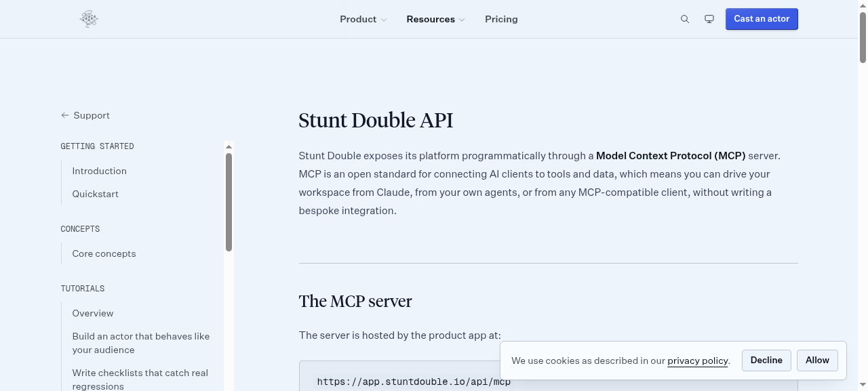Click the page vertical scrollbar thumb

pos(863,37)
